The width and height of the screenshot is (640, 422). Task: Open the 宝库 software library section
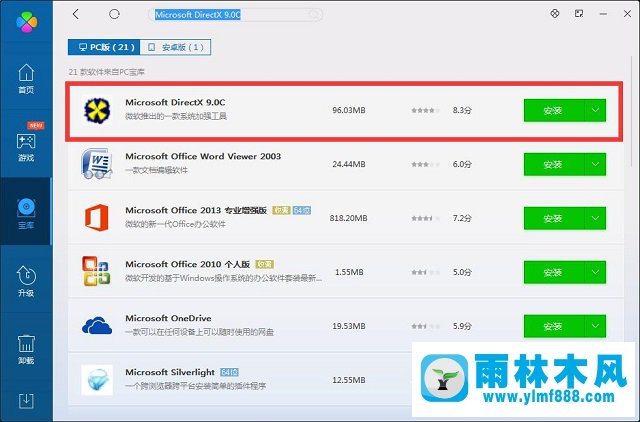[x=26, y=213]
